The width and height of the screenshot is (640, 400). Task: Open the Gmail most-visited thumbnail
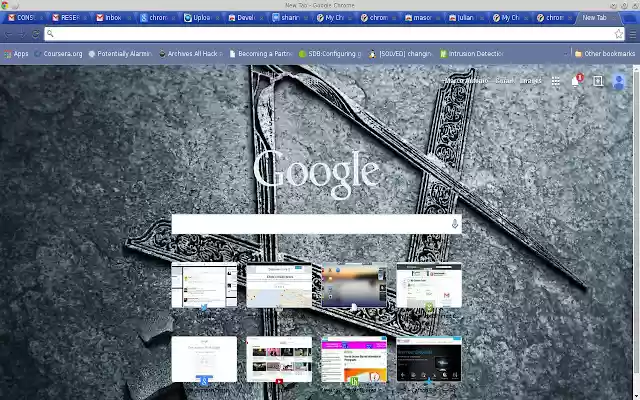pyautogui.click(x=429, y=285)
